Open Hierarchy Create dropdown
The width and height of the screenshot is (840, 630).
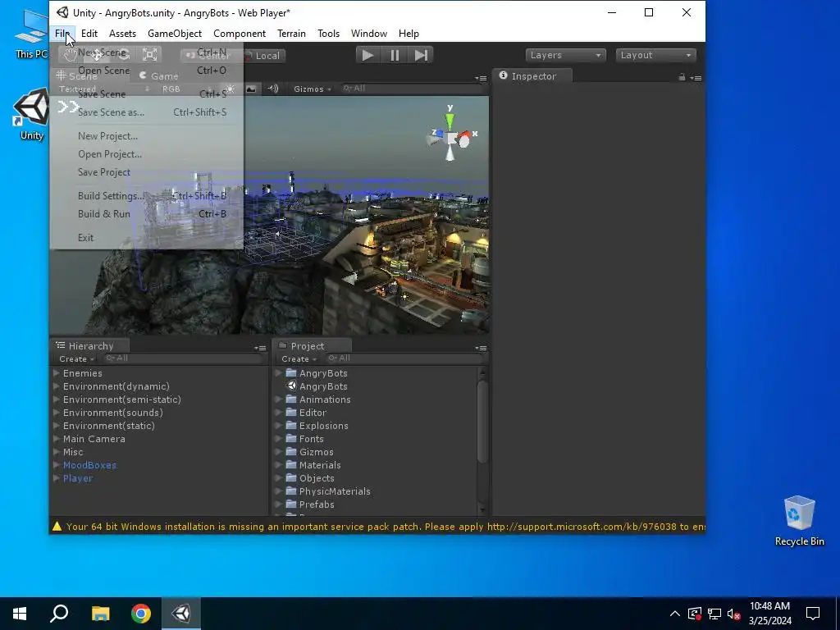coord(76,359)
